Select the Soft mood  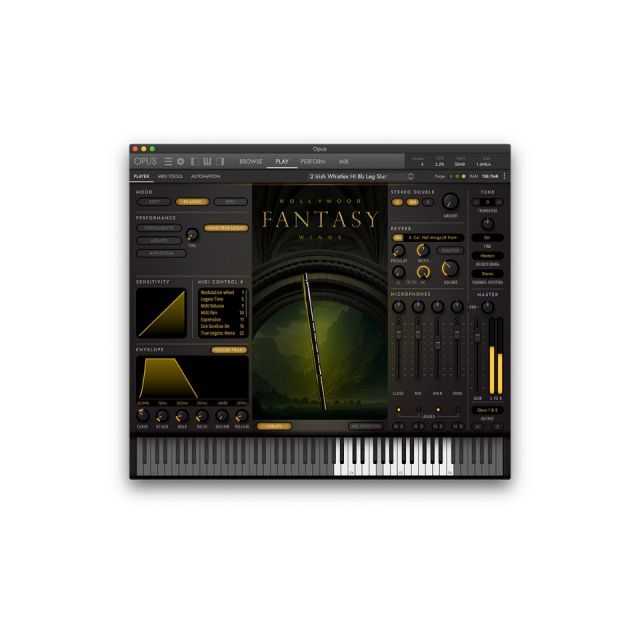[154, 202]
